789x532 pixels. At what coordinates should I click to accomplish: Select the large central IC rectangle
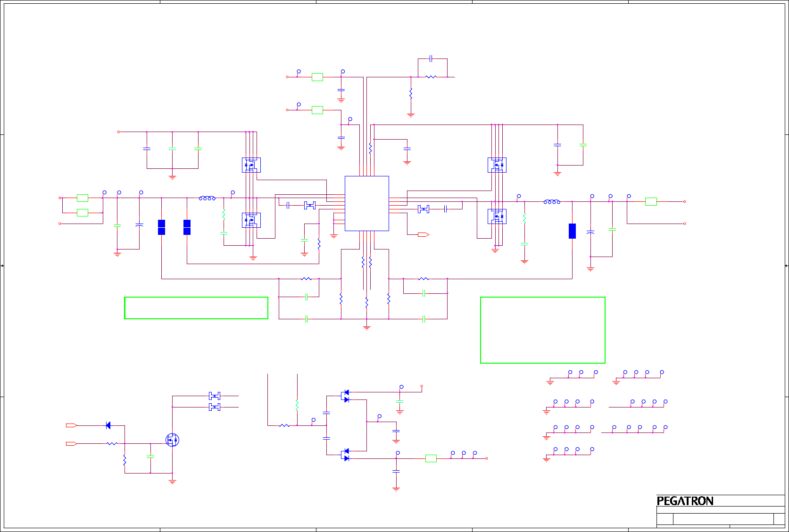tap(367, 203)
